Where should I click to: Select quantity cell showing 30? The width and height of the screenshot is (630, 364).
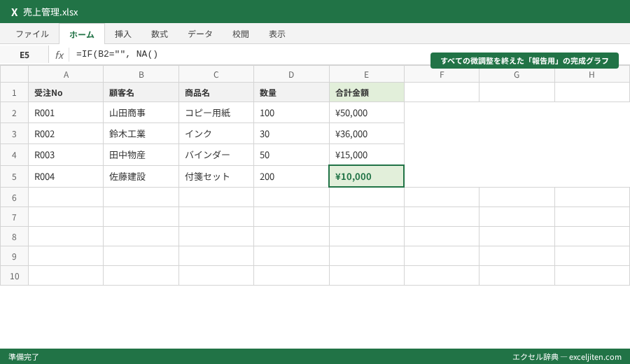pos(291,134)
